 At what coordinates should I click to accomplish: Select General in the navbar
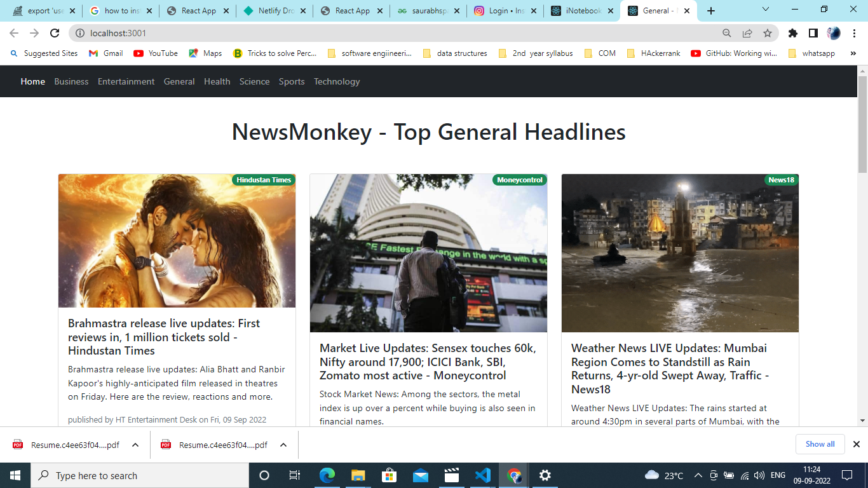tap(179, 81)
